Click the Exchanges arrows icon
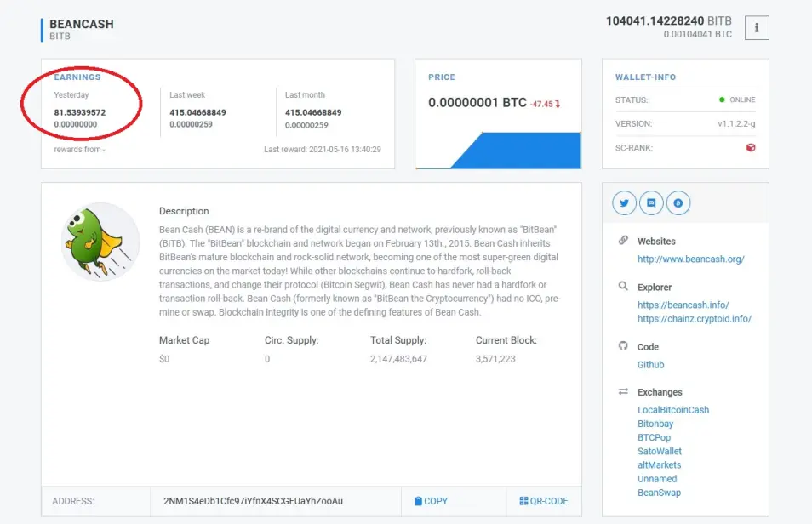This screenshot has height=524, width=812. [623, 391]
